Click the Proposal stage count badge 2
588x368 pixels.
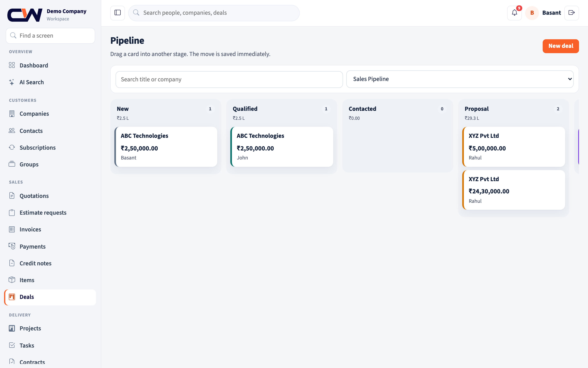click(x=558, y=109)
